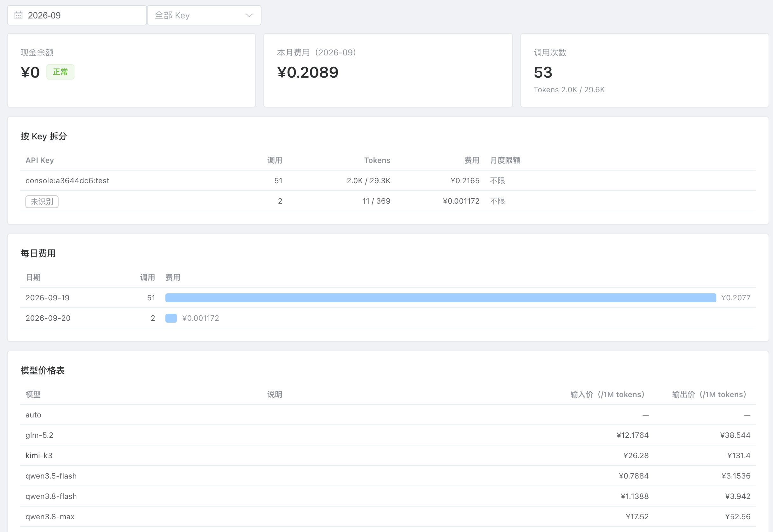
Task: Click the call count number 53
Action: [x=543, y=72]
